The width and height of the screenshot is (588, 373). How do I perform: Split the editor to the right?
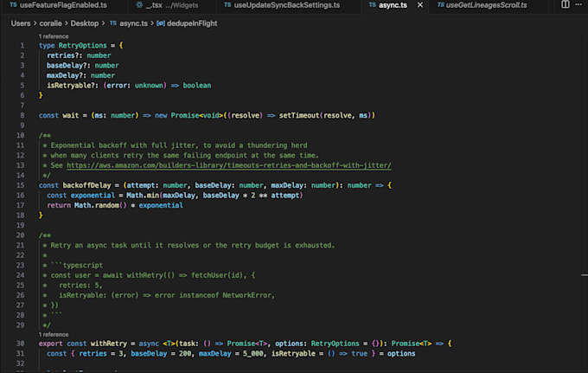566,4
